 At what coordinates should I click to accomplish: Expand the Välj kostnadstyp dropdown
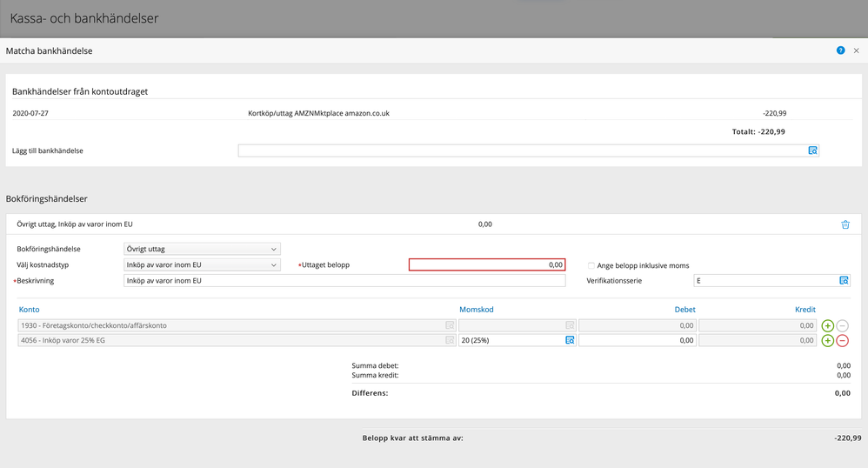coord(202,264)
